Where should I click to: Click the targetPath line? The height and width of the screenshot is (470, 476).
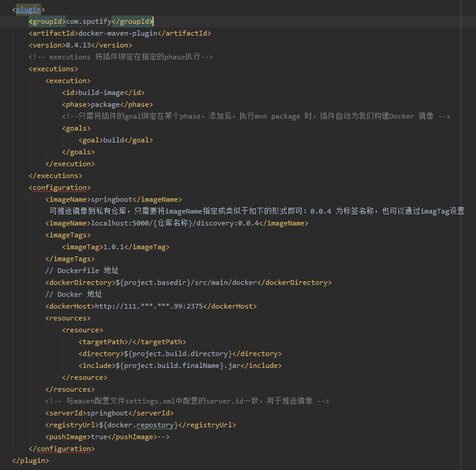[132, 342]
